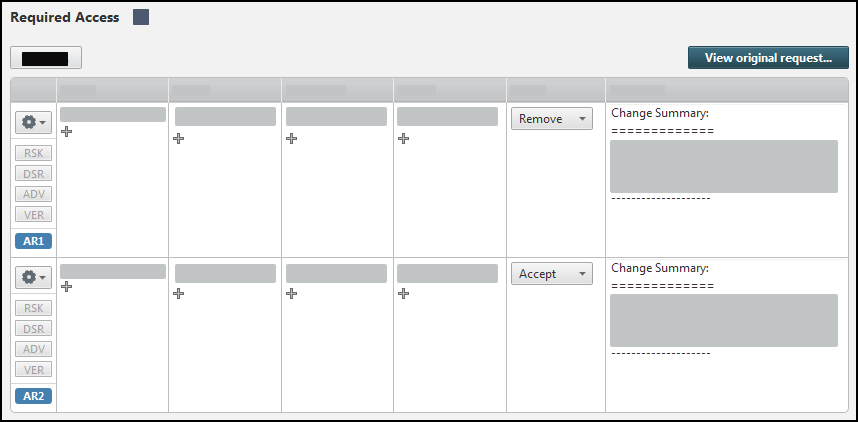Image resolution: width=858 pixels, height=422 pixels.
Task: Click the redacted black button above the table
Action: 45,59
